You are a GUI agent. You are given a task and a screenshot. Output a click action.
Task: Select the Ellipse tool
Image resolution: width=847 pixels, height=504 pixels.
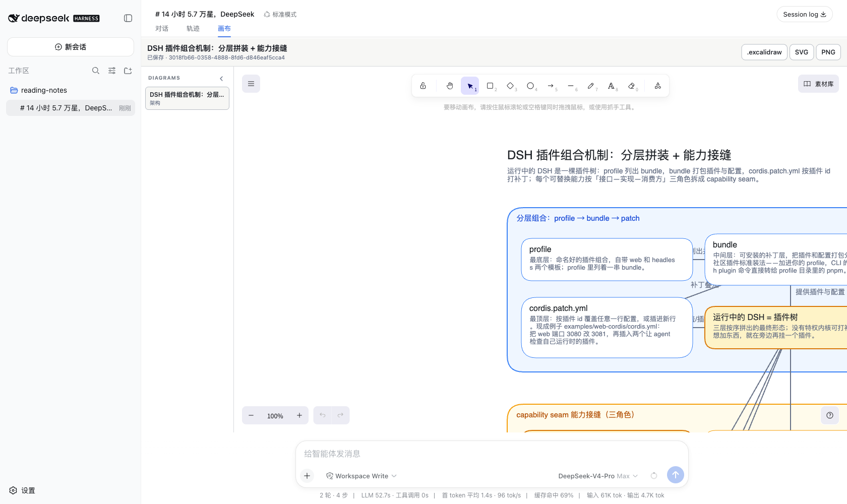coord(530,86)
